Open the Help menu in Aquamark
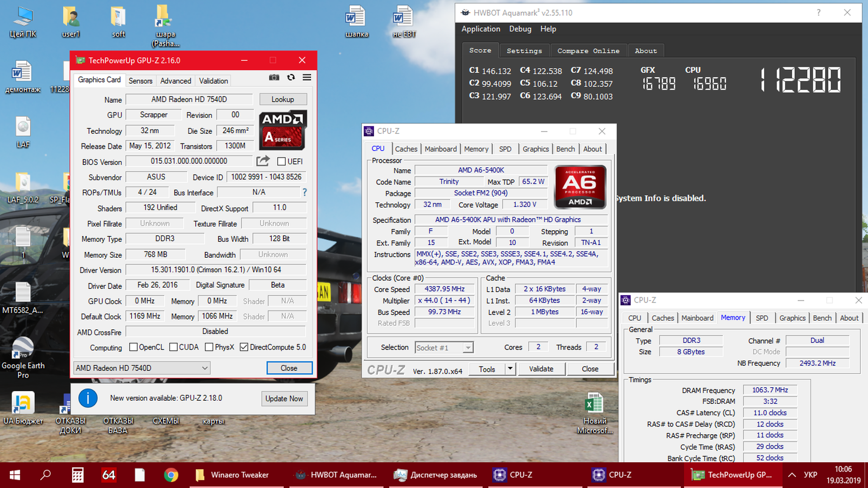 [x=548, y=29]
